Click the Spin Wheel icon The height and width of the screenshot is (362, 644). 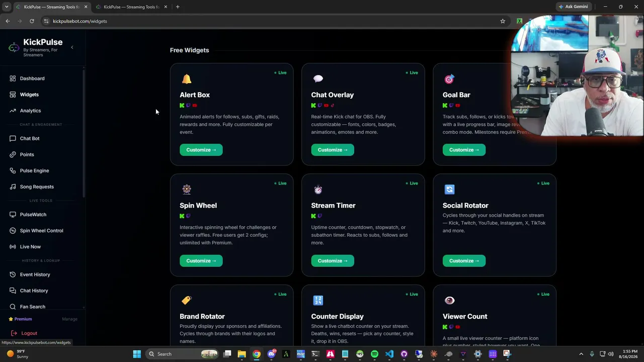(x=187, y=190)
